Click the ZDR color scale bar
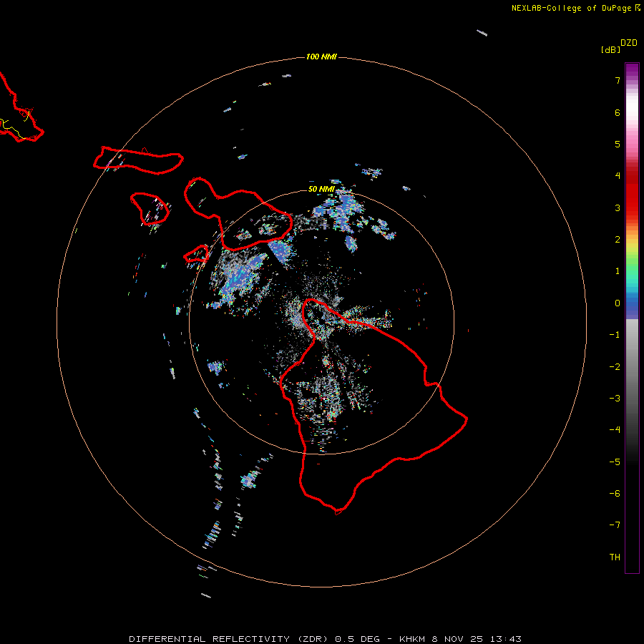The height and width of the screenshot is (644, 644). tap(632, 318)
